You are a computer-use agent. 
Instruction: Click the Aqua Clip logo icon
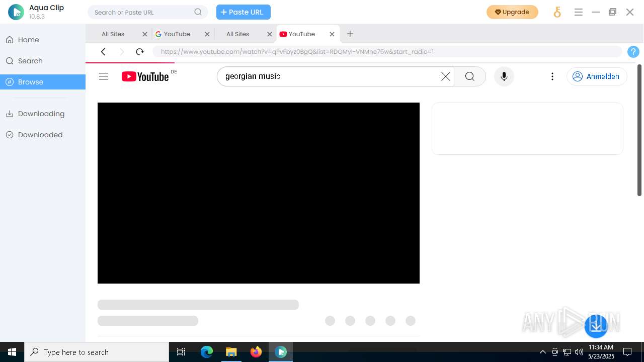[16, 12]
